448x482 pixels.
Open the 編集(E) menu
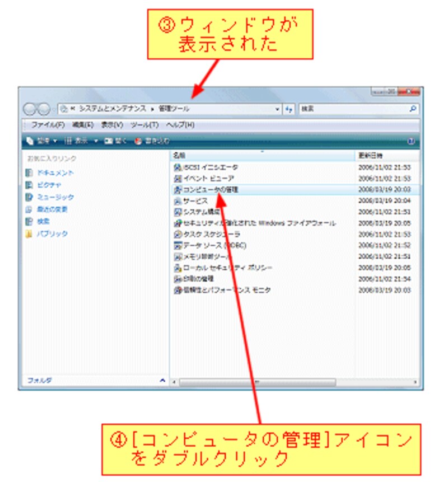click(83, 125)
